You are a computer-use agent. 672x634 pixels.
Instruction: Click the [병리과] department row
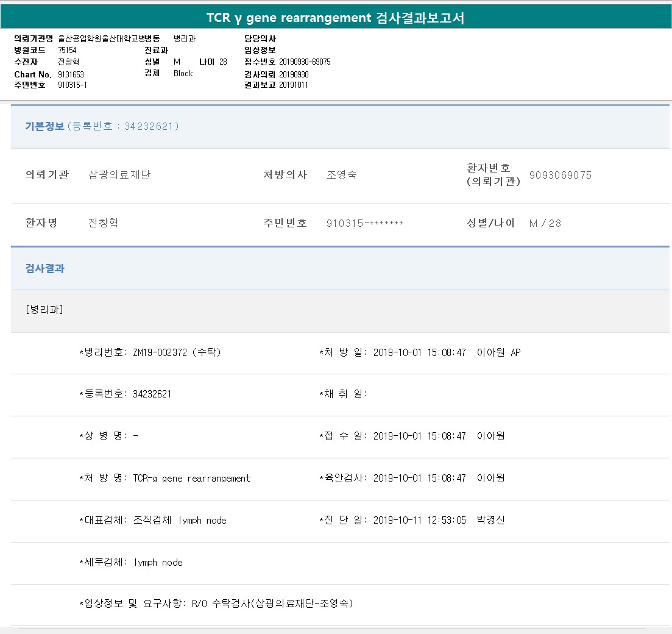point(44,310)
